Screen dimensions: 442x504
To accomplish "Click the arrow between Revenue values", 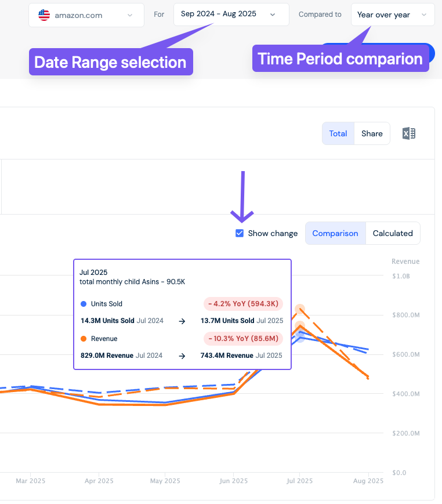I will (182, 356).
